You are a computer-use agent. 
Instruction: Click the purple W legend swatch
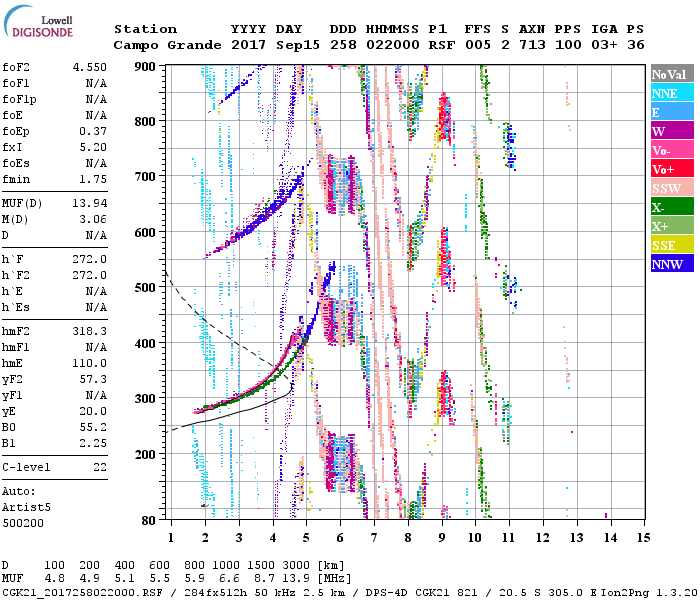tap(671, 131)
